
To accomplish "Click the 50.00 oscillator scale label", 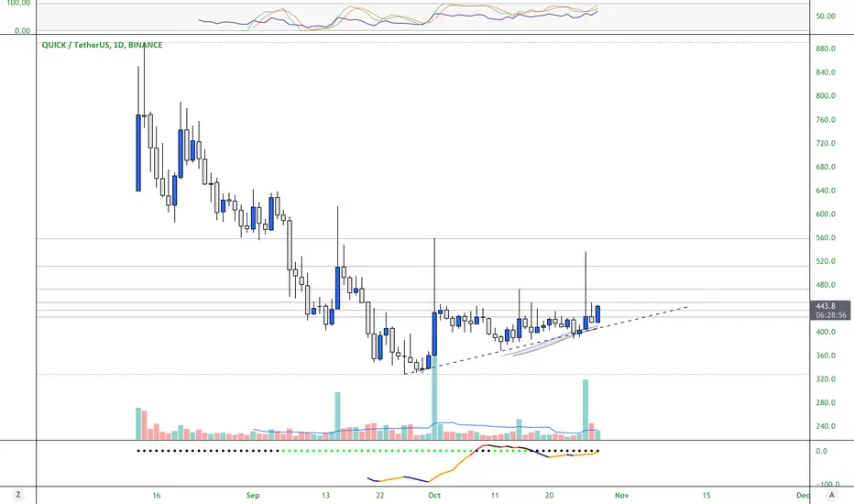I will [x=826, y=16].
